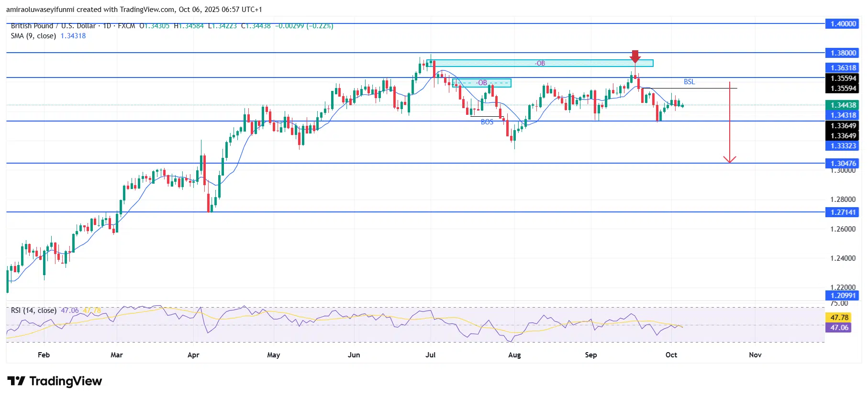Click the red downward arrowhead near 1.30476

tap(729, 159)
